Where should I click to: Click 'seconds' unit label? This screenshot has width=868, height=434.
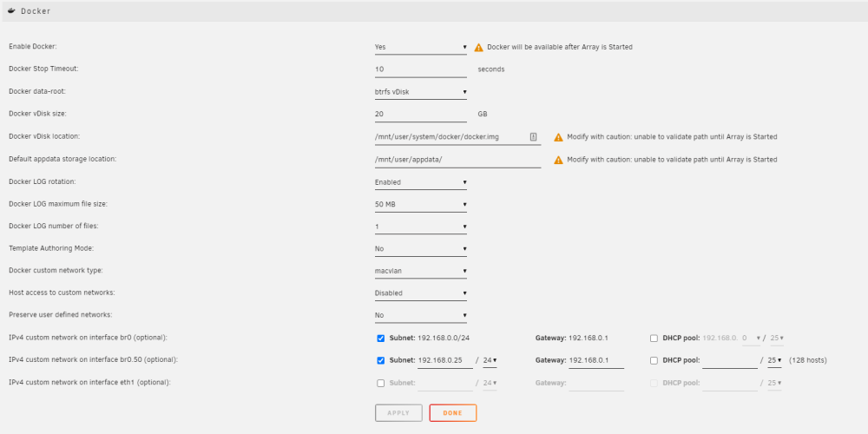click(x=491, y=69)
